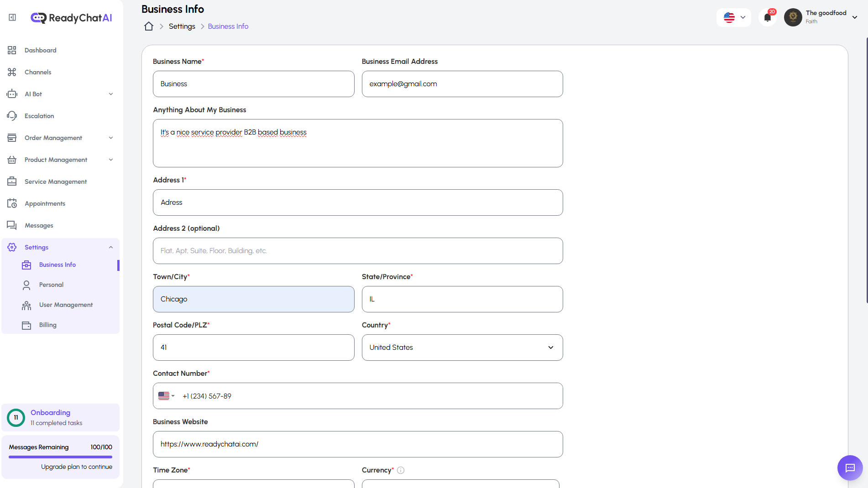Screen dimensions: 868x488
Task: Open the User Management settings page
Action: coord(66,305)
